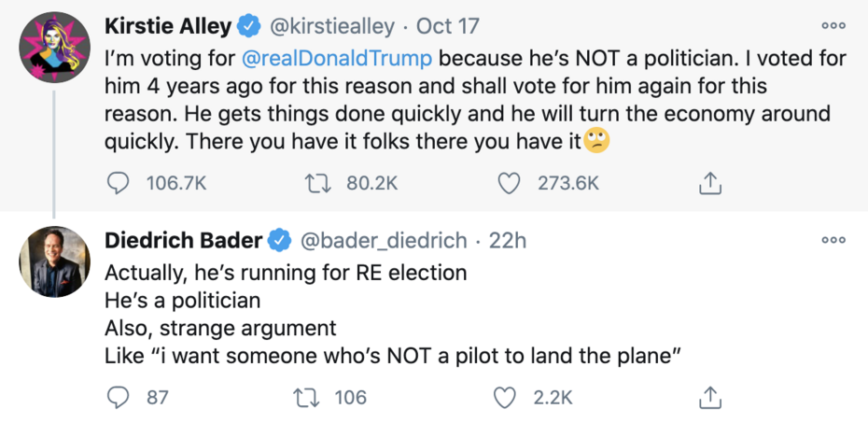868x423 pixels.
Task: Share Kirstie Alley's tweet
Action: [x=710, y=183]
